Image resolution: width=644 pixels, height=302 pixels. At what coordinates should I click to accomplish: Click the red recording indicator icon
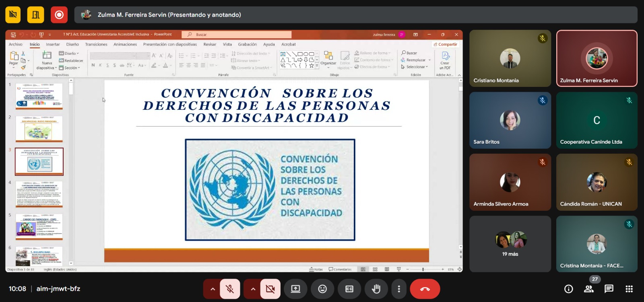pyautogui.click(x=59, y=15)
